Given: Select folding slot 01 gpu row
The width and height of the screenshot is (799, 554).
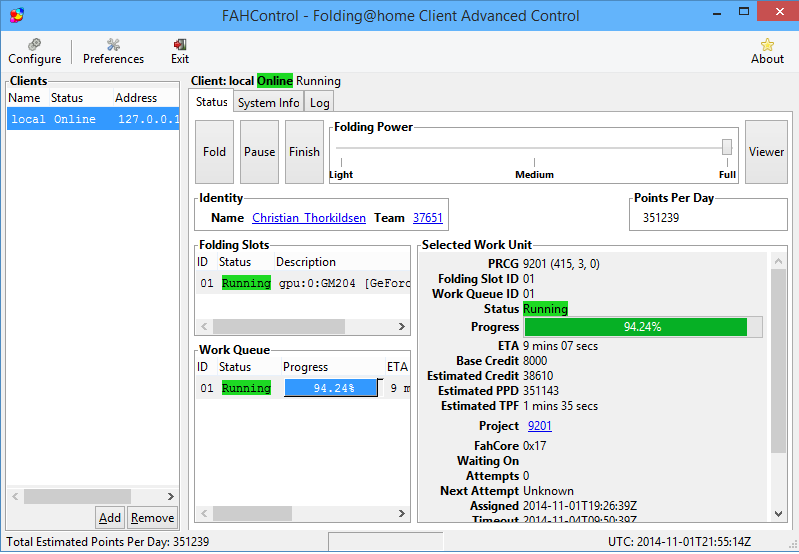Looking at the screenshot, I should [x=303, y=283].
